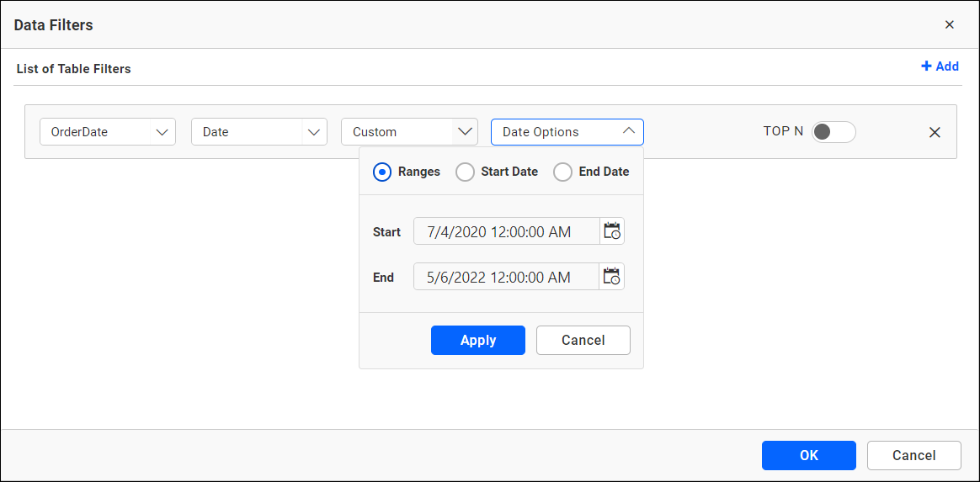Open the OrderDate column dropdown
Image resolution: width=980 pixels, height=482 pixels.
(108, 132)
